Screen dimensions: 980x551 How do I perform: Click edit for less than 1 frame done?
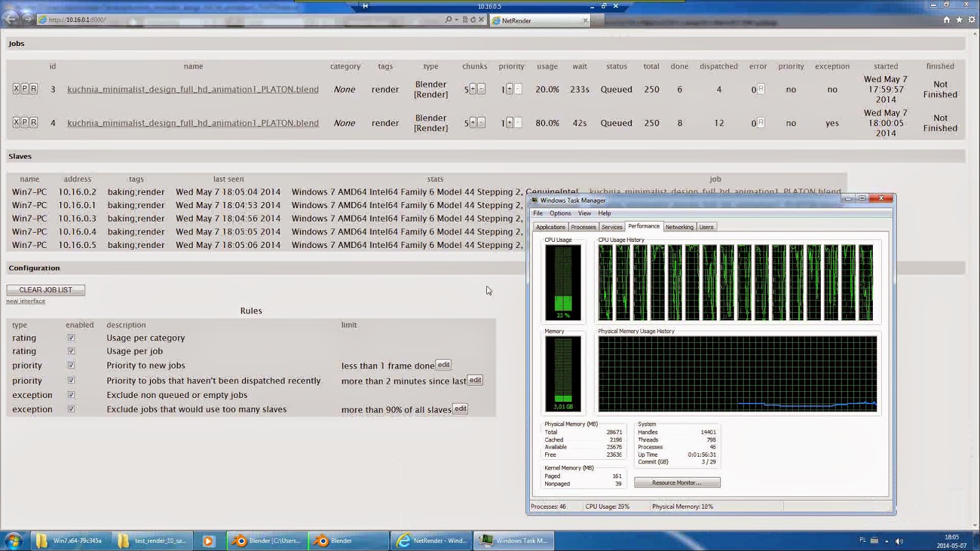click(443, 365)
